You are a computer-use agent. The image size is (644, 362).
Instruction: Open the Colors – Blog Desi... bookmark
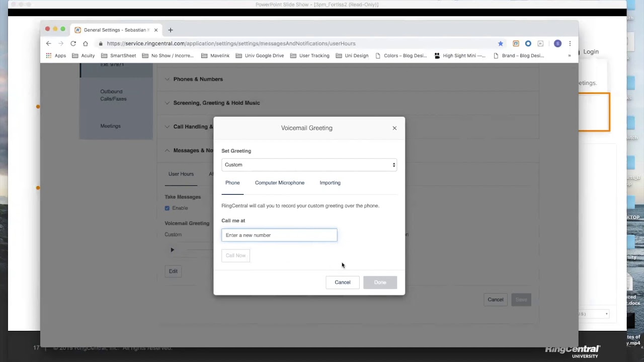tap(401, 56)
